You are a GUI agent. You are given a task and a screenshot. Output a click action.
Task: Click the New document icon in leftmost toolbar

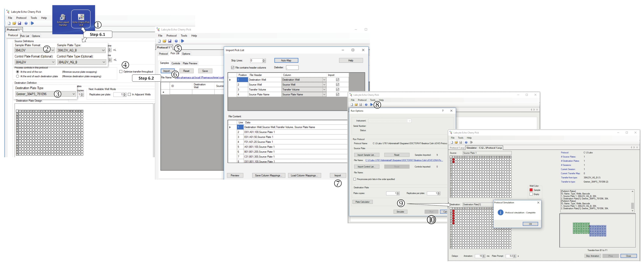(x=9, y=23)
